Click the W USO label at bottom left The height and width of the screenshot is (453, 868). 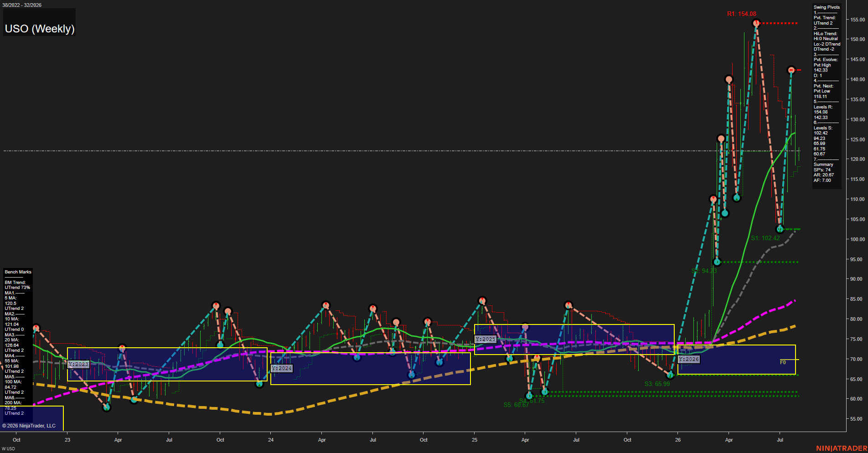pos(8,449)
